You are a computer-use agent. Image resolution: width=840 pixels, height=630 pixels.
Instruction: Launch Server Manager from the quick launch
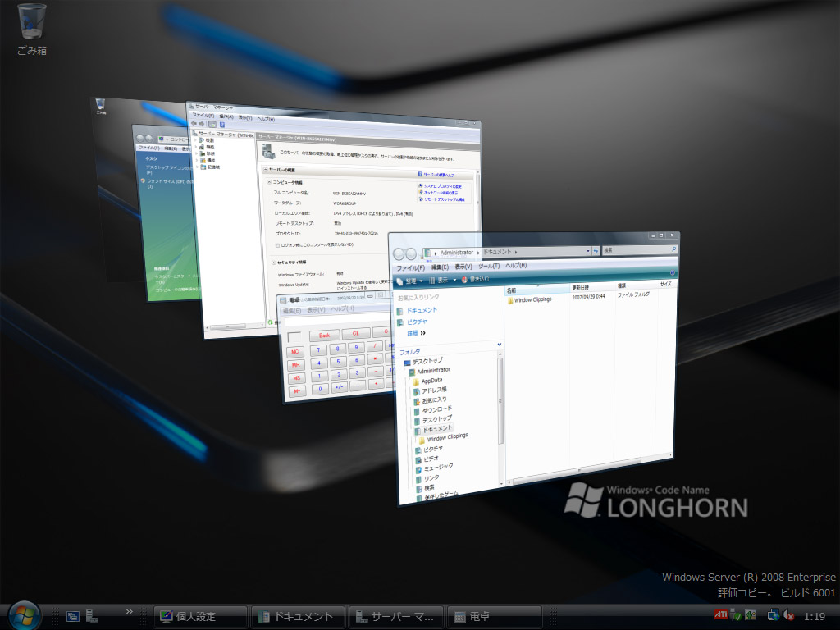[x=92, y=617]
